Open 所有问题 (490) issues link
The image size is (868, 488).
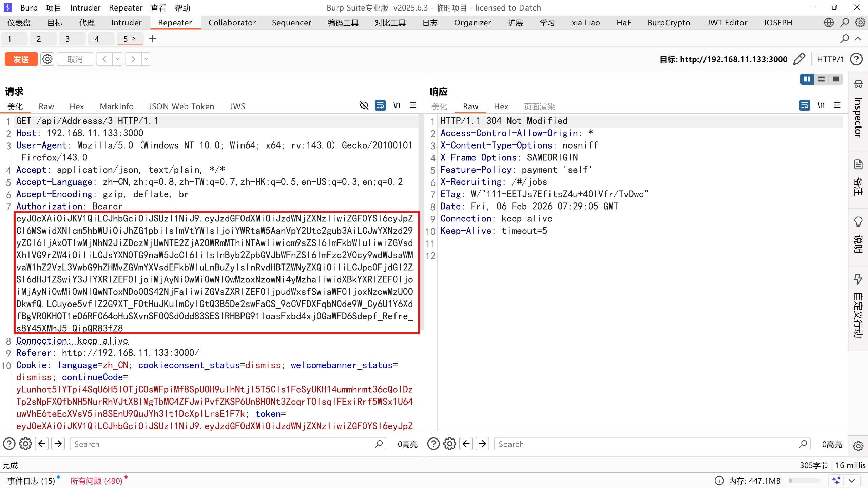pos(96,481)
